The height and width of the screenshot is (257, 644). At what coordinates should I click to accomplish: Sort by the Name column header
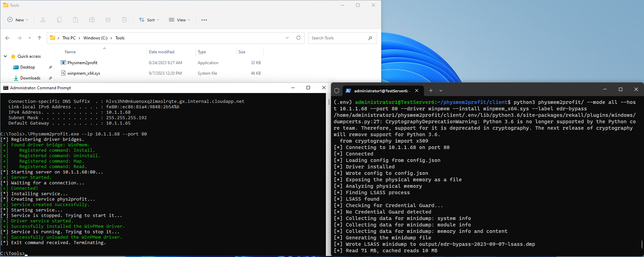(70, 52)
